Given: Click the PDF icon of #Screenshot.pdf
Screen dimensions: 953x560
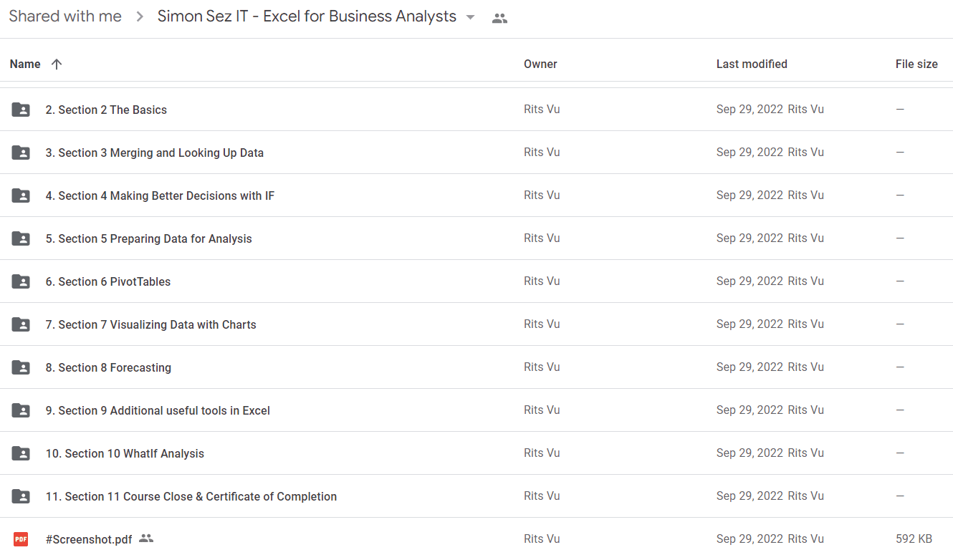Looking at the screenshot, I should [x=21, y=539].
